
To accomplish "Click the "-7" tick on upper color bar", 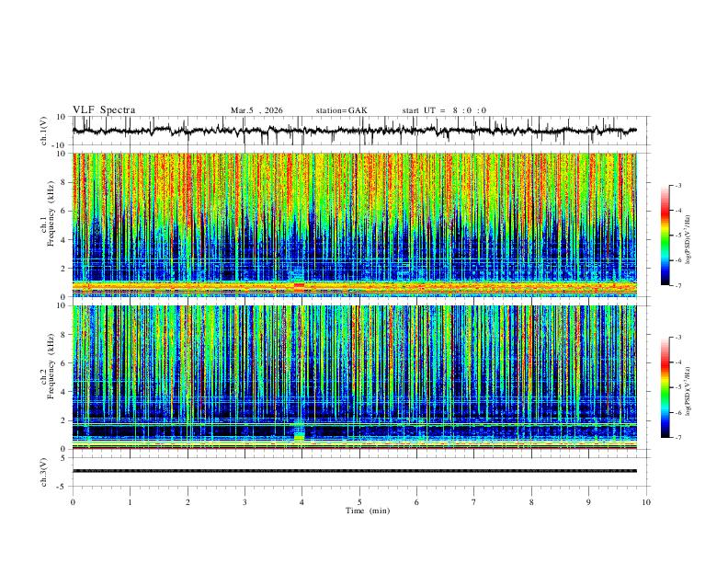I will click(678, 286).
